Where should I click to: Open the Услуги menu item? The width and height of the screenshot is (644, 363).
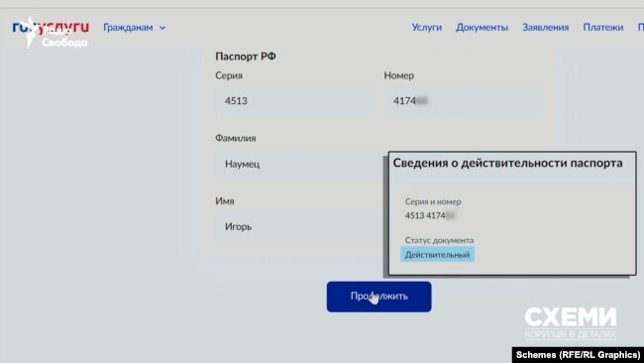coord(427,27)
